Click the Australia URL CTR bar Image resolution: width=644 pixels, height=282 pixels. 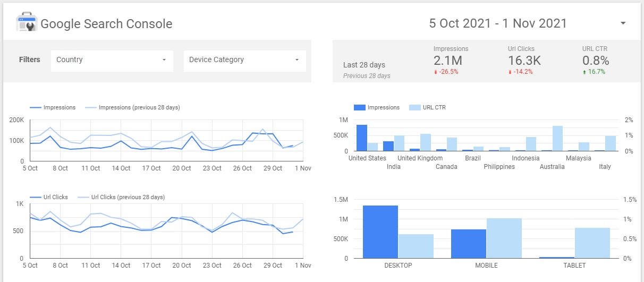tap(557, 139)
